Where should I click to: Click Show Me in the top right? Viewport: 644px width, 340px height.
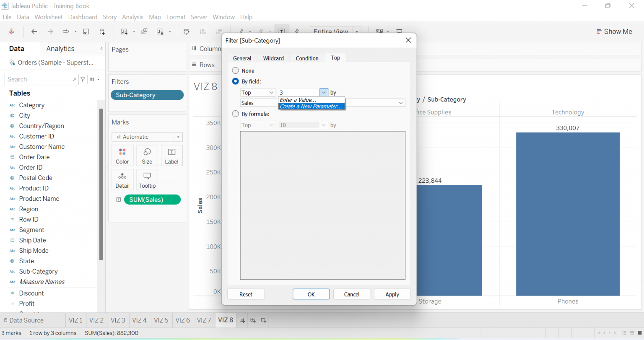[614, 31]
